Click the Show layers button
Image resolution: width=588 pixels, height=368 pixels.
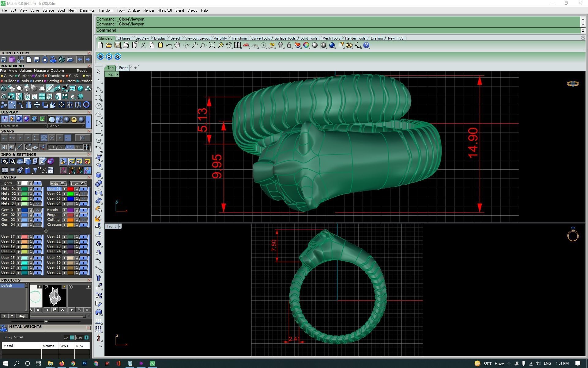78,183
